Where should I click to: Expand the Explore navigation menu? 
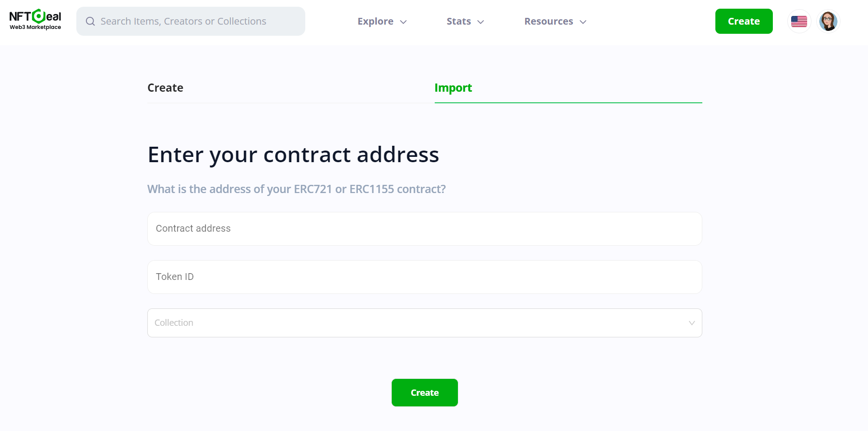coord(376,21)
